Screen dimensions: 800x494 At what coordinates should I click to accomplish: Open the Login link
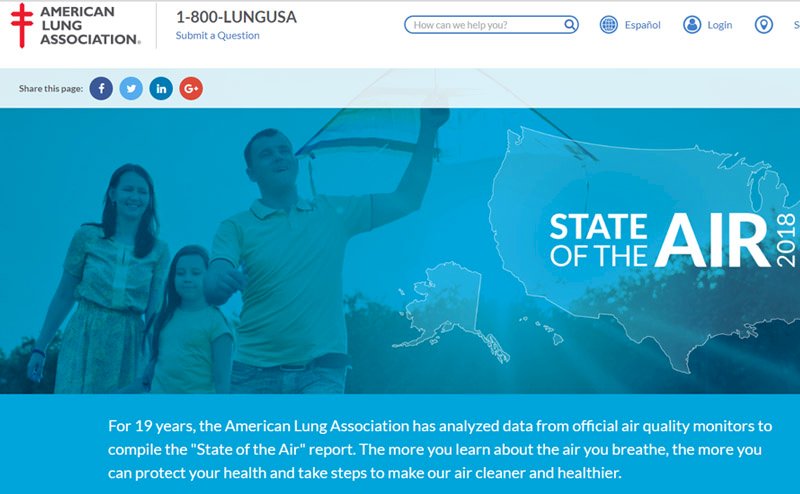click(x=719, y=25)
